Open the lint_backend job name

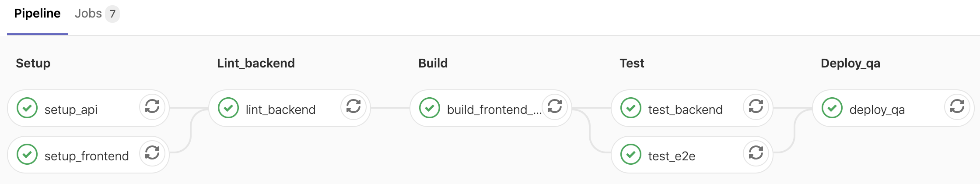[280, 110]
